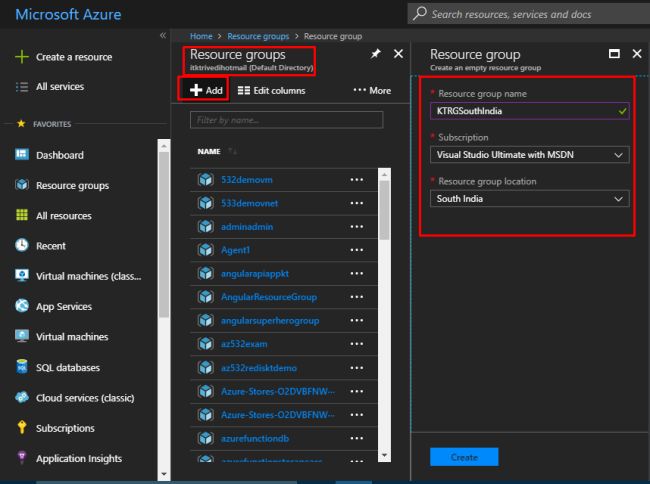This screenshot has height=484, width=650.
Task: Open context menu for az532redisktdemo row
Action: click(357, 368)
